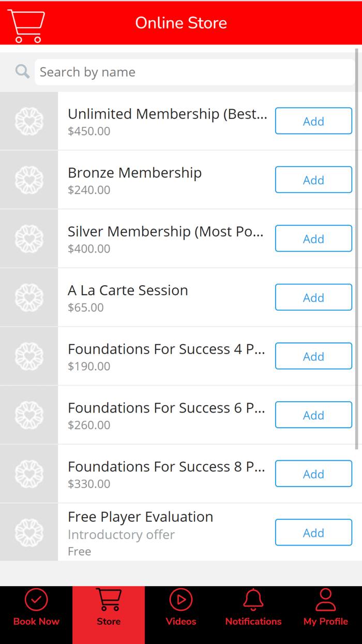Image resolution: width=362 pixels, height=644 pixels.
Task: Click the Unlimited Membership flower placeholder image
Action: click(29, 121)
